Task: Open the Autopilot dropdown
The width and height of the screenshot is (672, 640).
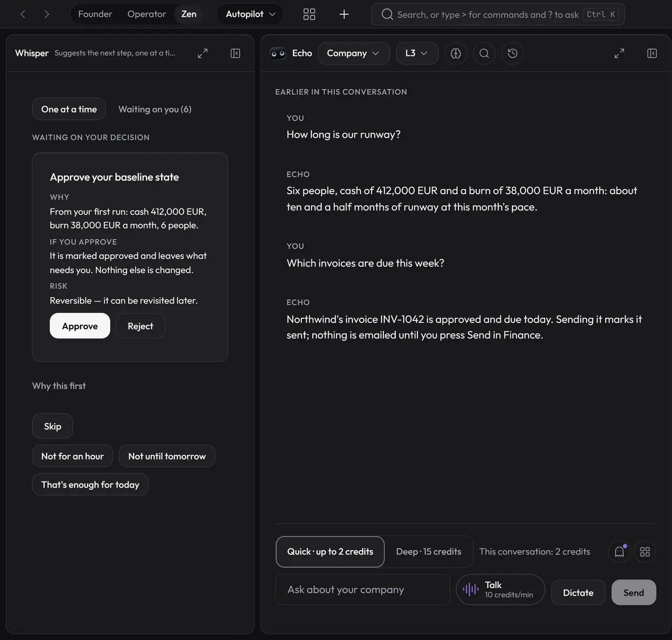Action: (x=250, y=14)
